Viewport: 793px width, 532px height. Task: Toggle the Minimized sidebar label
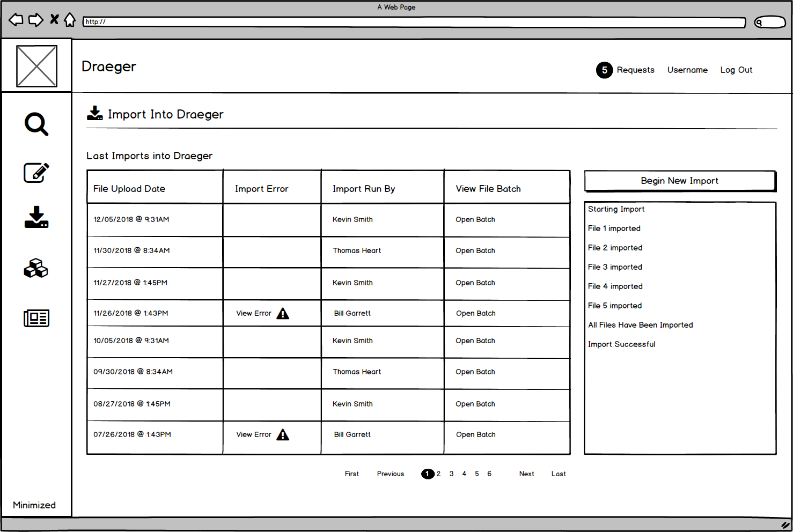pos(34,505)
